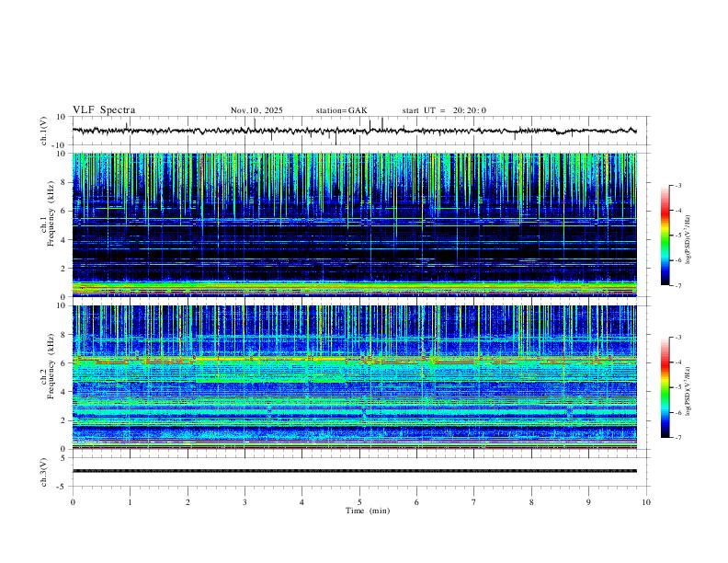Click the ch.3(V) axis label
The image size is (728, 563).
44,472
